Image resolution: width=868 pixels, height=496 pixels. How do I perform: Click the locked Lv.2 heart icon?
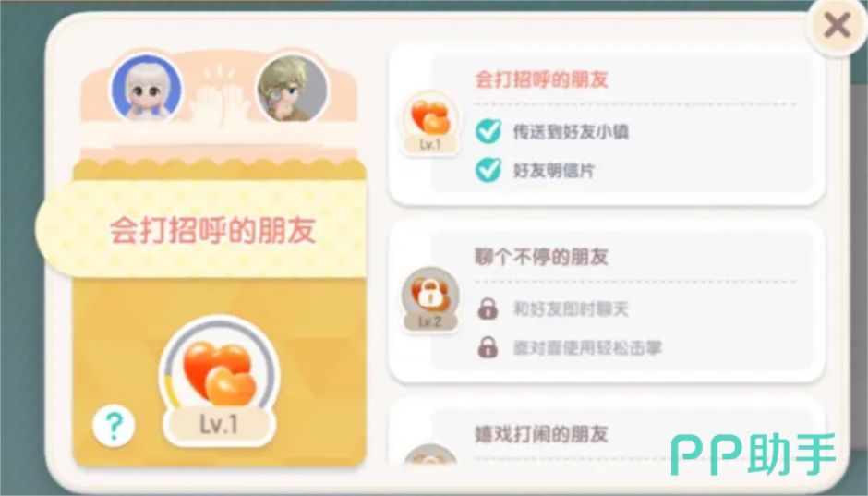(430, 300)
